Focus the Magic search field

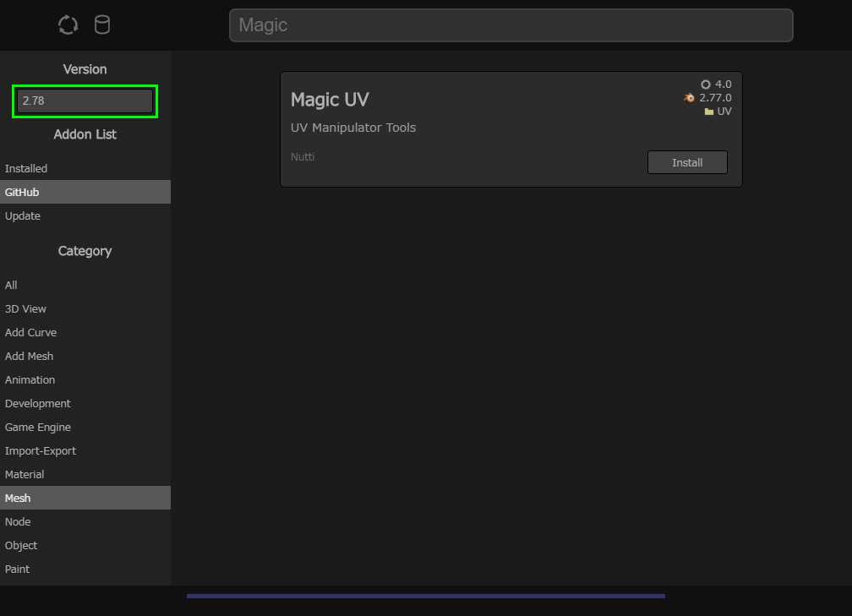click(x=511, y=25)
